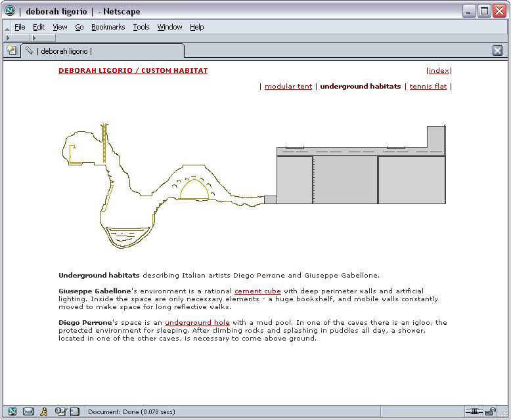
Task: Click the shower fixture in the cave drawing
Action: (74, 155)
